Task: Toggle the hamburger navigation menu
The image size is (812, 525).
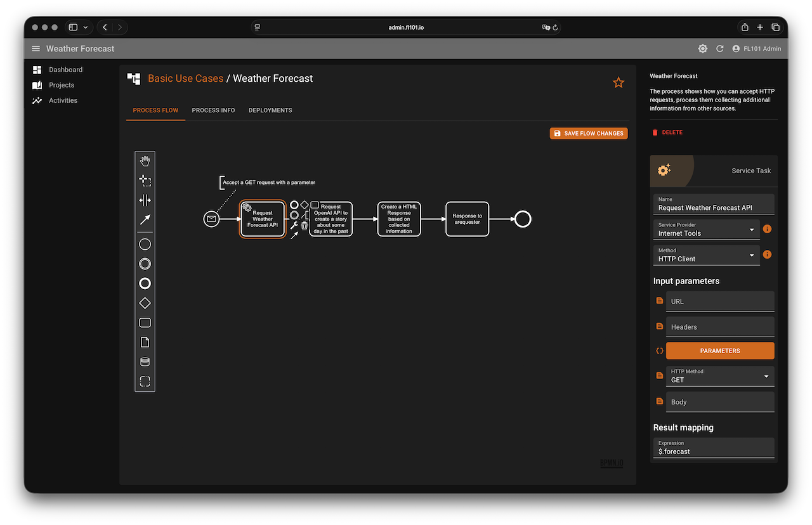Action: pyautogui.click(x=36, y=49)
